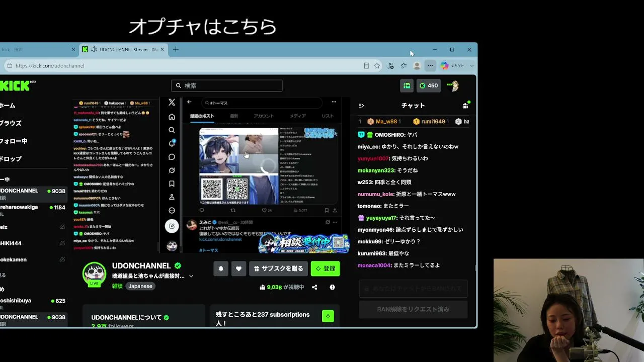Click the notification bell for UDONCHANNEL
This screenshot has height=362, width=644.
pyautogui.click(x=221, y=268)
